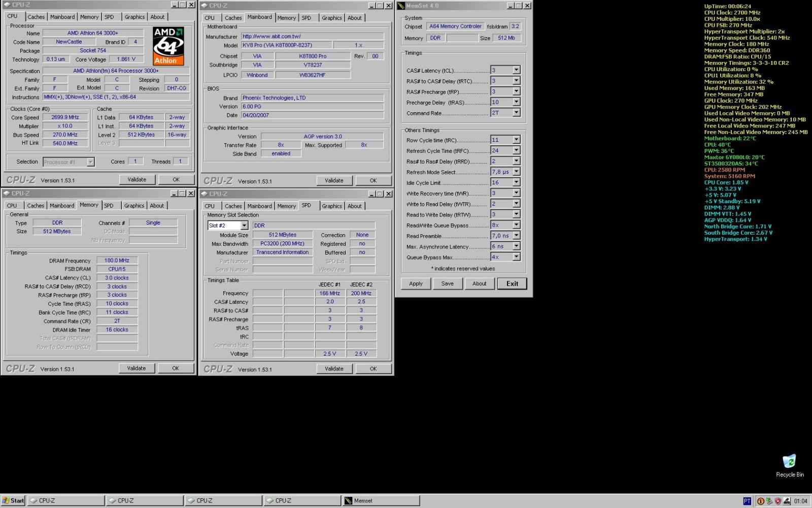Viewport: 812px width, 508px height.
Task: Open MemSet About button
Action: coord(479,283)
